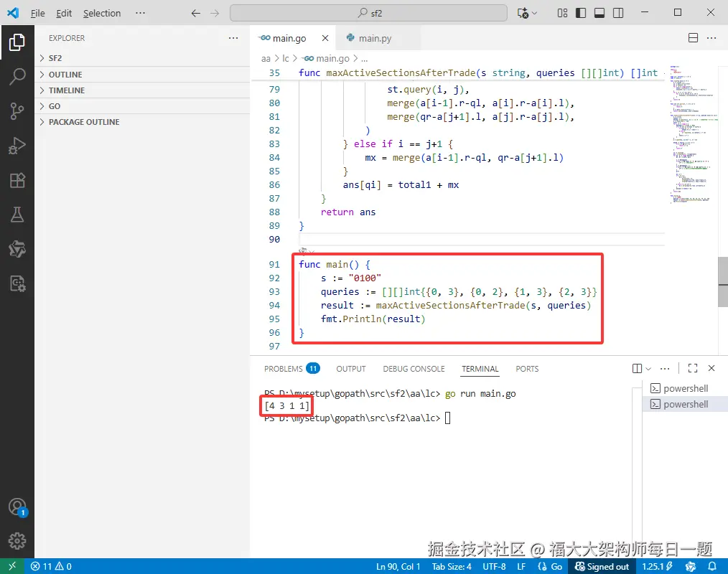This screenshot has height=574, width=728.
Task: Change Tab Size: 4 setting
Action: tap(452, 566)
